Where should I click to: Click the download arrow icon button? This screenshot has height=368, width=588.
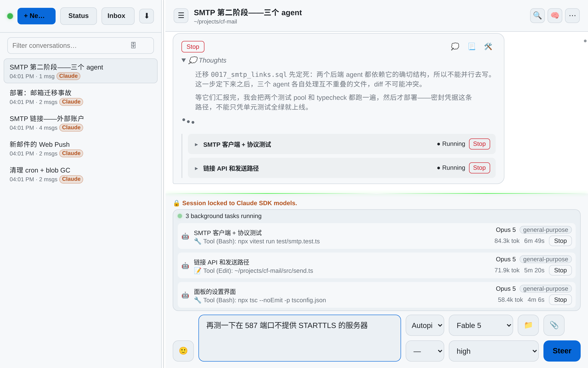(x=147, y=16)
